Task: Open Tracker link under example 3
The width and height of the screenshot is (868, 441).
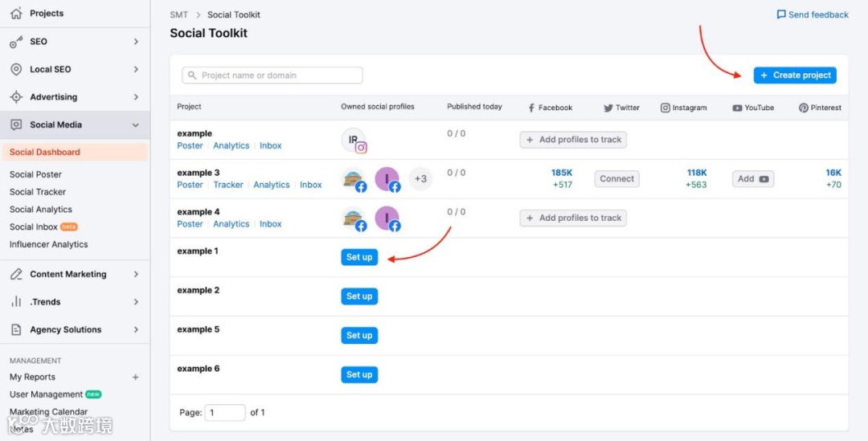Action: coord(228,185)
